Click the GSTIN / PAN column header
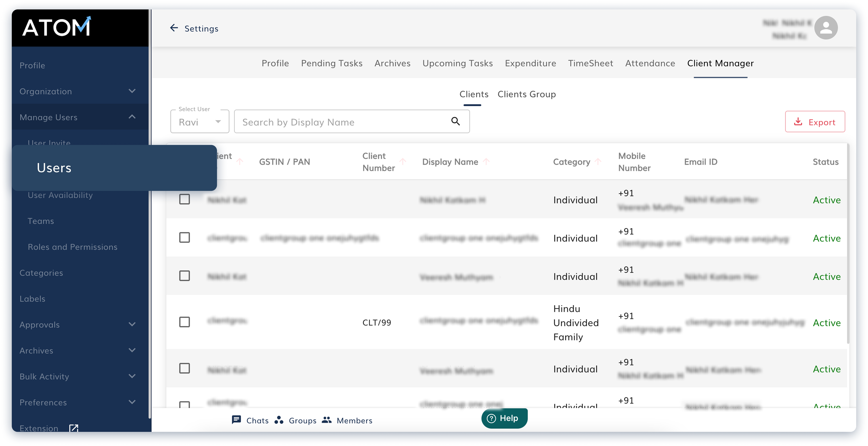868x446 pixels. click(x=284, y=162)
